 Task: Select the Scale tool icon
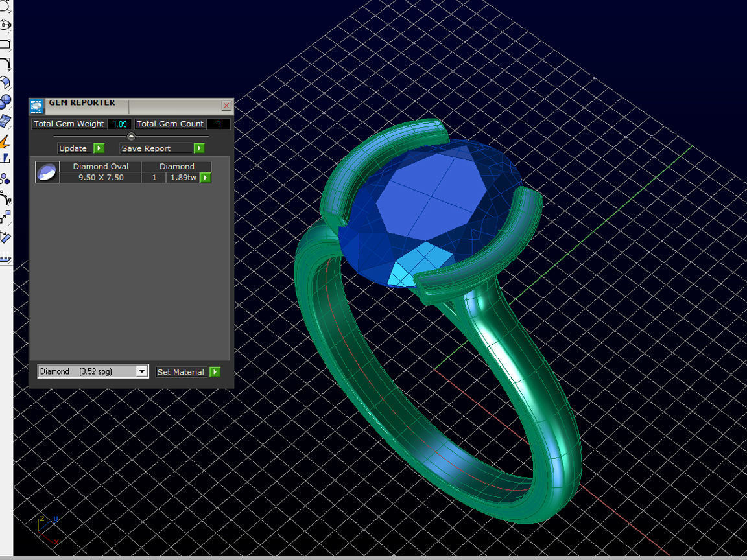point(5,217)
